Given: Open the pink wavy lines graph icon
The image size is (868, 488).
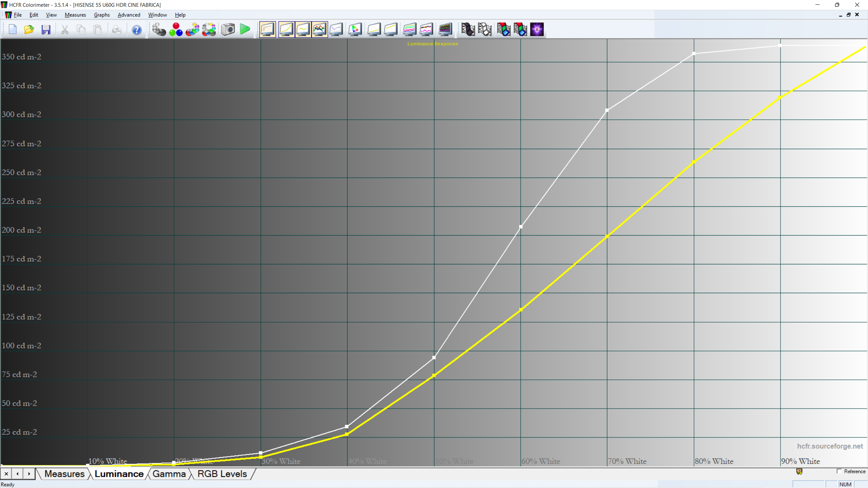Looking at the screenshot, I should (426, 29).
